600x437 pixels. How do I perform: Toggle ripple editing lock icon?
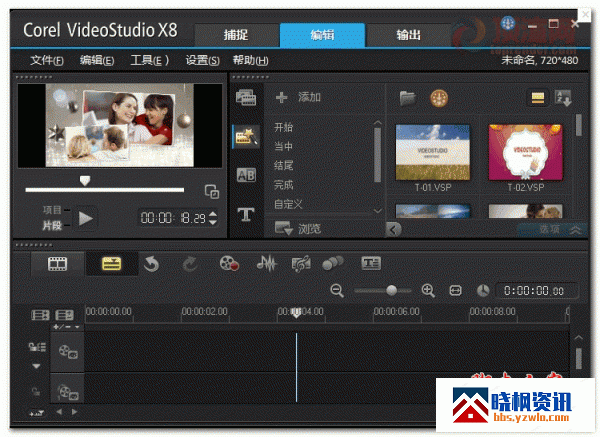tap(37, 347)
